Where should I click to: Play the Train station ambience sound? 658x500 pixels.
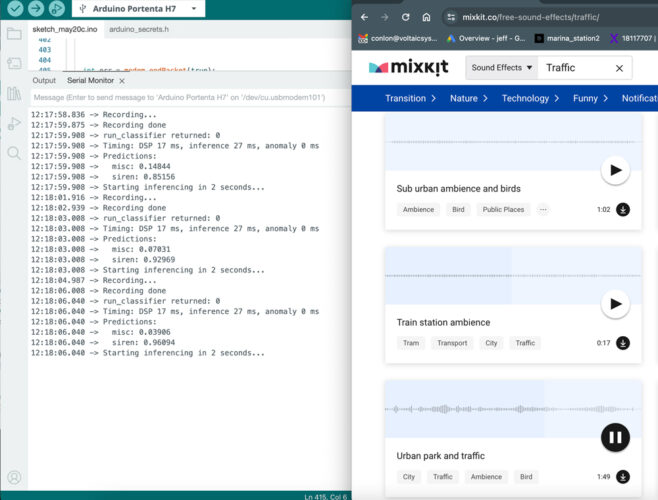coord(615,304)
